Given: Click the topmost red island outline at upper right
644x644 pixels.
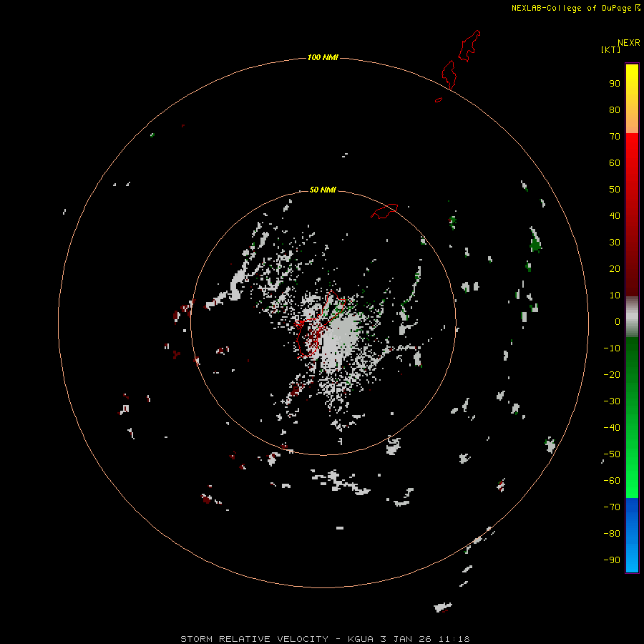Looking at the screenshot, I should [x=469, y=46].
